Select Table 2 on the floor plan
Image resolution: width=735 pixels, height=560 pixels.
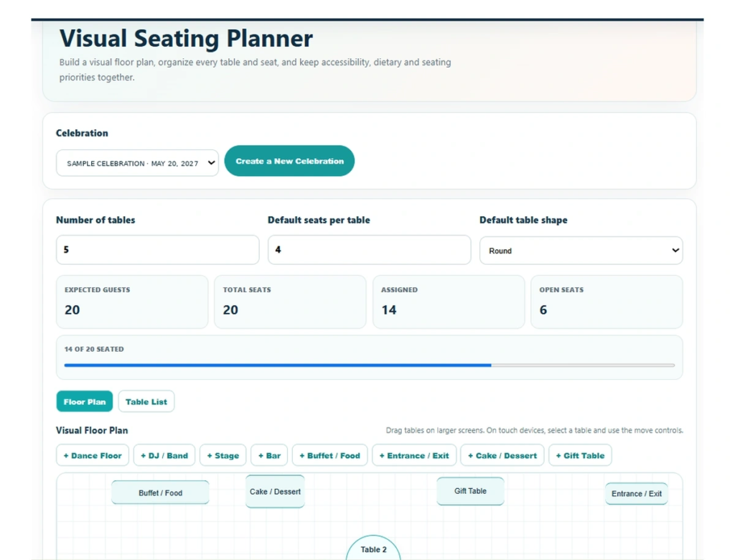click(x=373, y=549)
